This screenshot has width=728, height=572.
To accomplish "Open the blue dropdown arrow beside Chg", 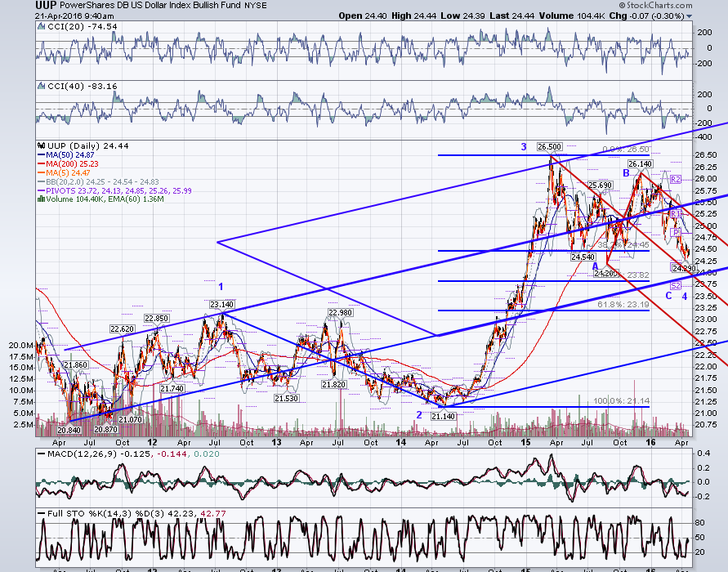I will coord(689,16).
